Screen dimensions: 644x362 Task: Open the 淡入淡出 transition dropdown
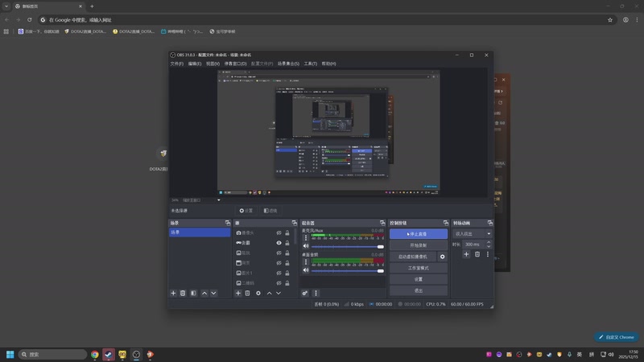pyautogui.click(x=472, y=233)
